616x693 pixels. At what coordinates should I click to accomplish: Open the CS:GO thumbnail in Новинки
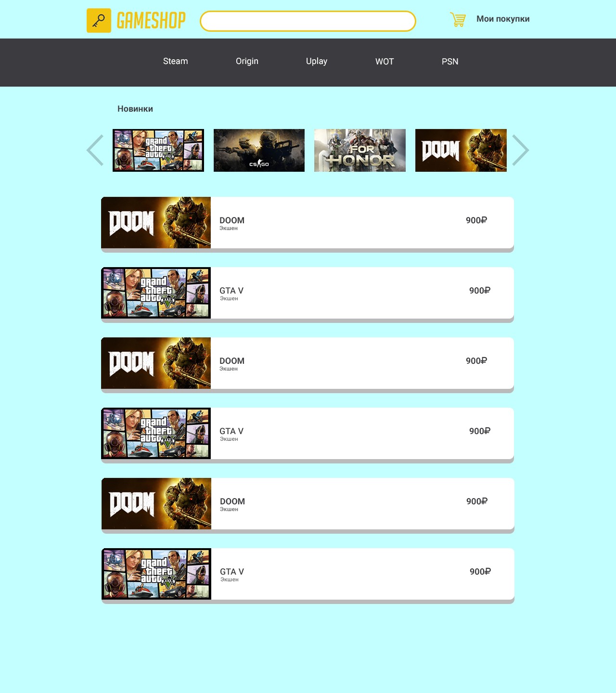(259, 150)
